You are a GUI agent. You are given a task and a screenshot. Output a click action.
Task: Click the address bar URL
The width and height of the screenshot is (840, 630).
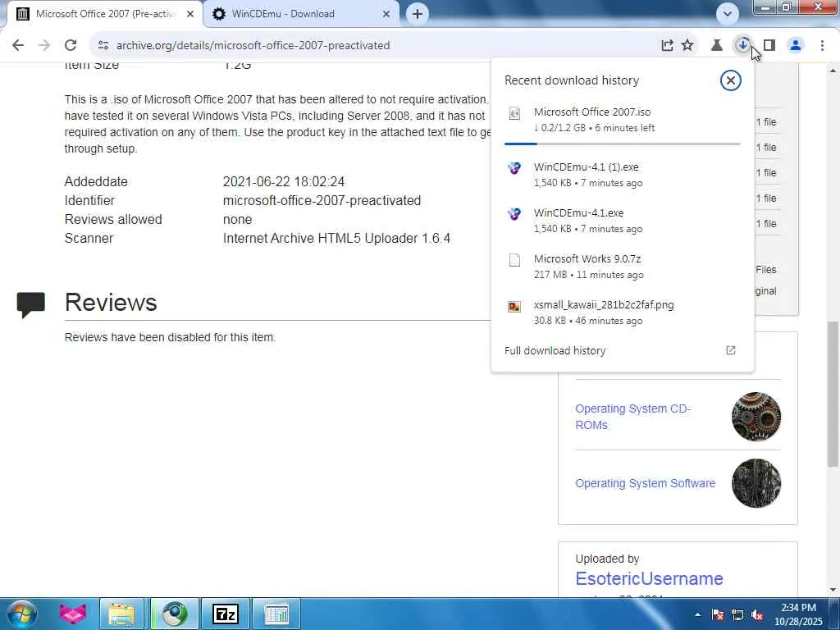tap(253, 46)
